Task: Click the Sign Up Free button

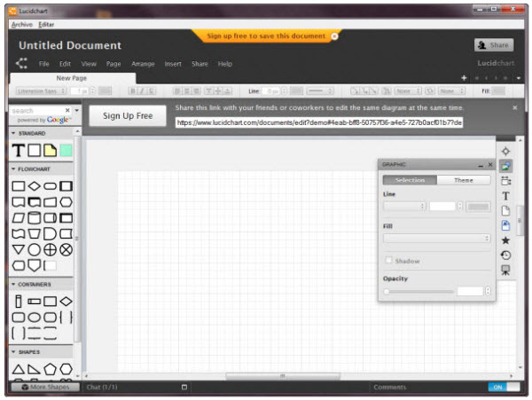Action: pos(128,116)
